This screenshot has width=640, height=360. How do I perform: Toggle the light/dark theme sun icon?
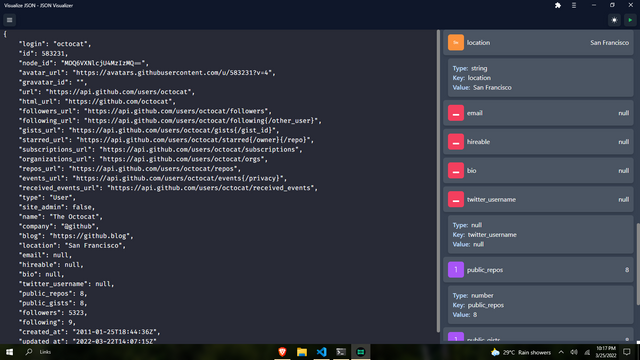(614, 20)
